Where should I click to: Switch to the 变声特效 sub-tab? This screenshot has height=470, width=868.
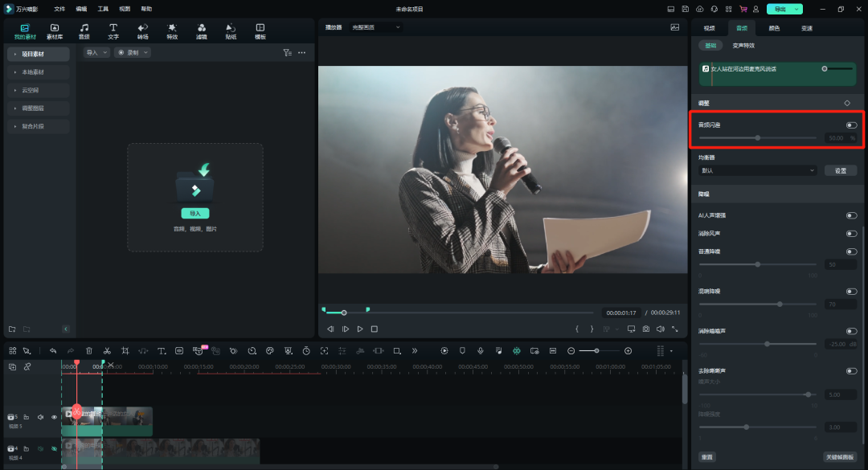click(x=743, y=46)
